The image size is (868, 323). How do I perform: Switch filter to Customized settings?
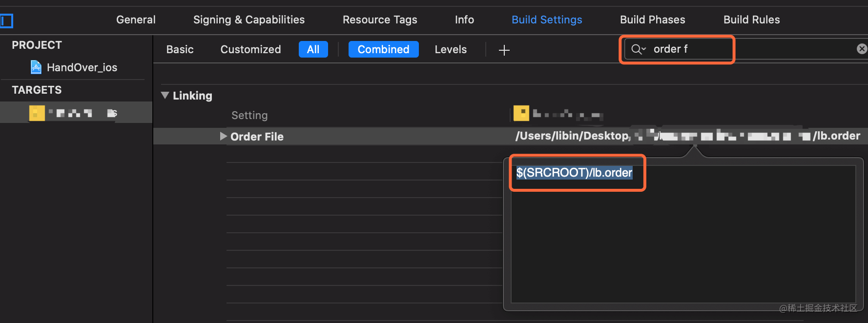tap(250, 49)
